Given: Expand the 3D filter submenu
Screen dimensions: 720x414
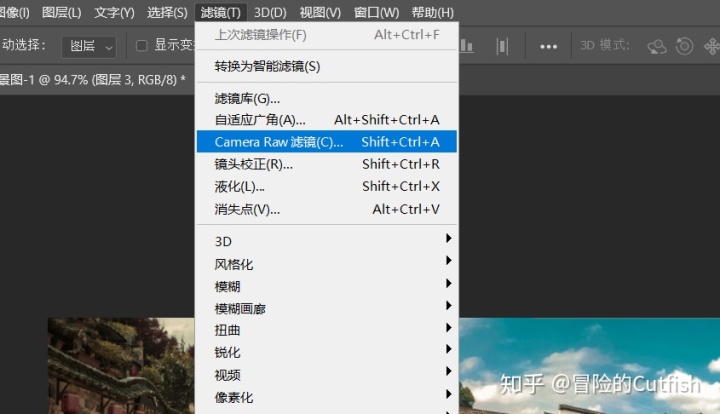Looking at the screenshot, I should [326, 241].
